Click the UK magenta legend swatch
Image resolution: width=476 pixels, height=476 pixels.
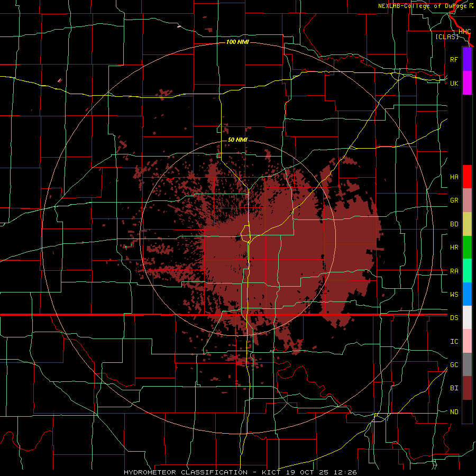pos(467,83)
